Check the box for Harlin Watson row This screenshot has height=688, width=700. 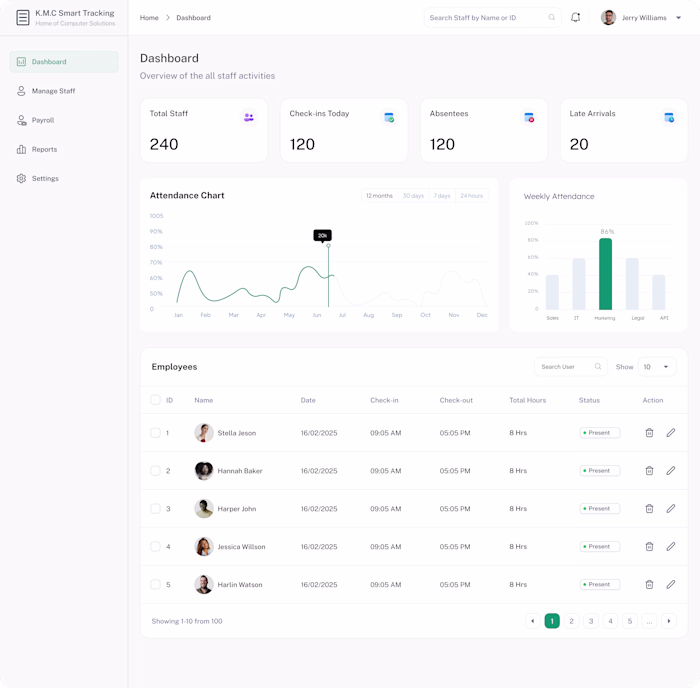coord(155,584)
